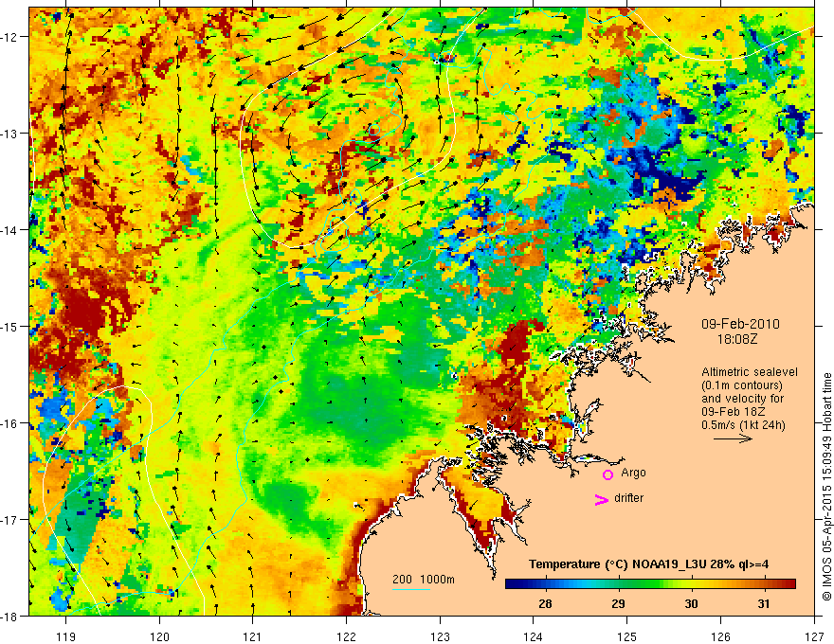Click latitude axis label -12
The image size is (834, 644).
point(10,37)
